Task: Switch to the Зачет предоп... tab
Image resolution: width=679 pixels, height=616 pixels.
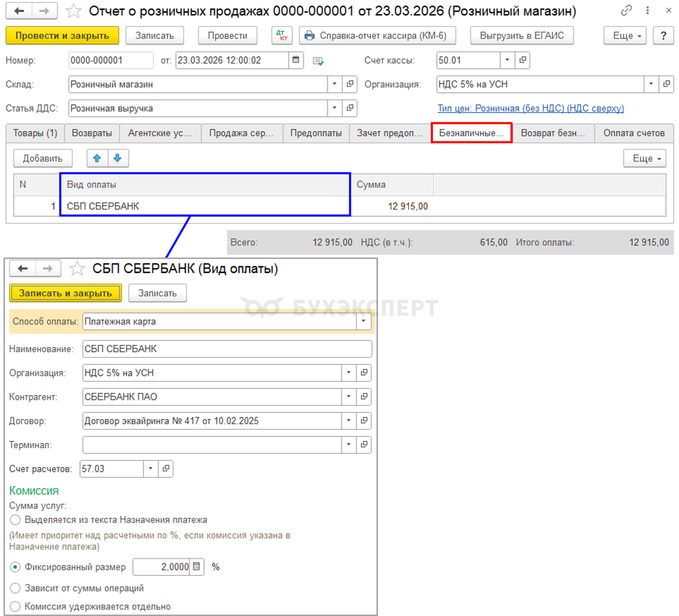Action: pos(390,133)
